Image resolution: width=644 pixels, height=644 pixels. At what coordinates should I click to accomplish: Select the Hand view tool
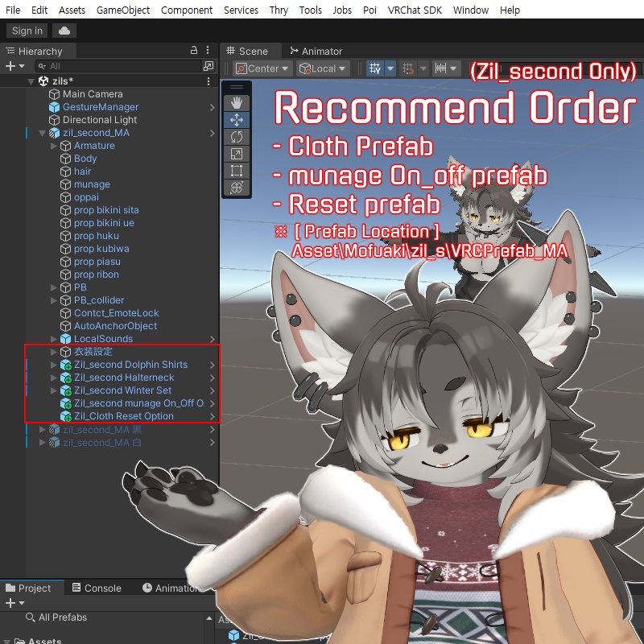click(x=237, y=103)
